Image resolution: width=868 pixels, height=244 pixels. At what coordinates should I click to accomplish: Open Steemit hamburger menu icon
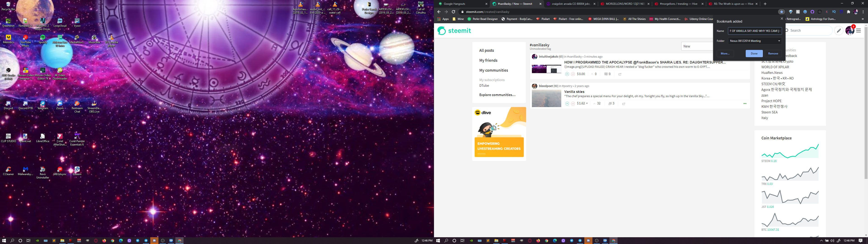pyautogui.click(x=859, y=31)
